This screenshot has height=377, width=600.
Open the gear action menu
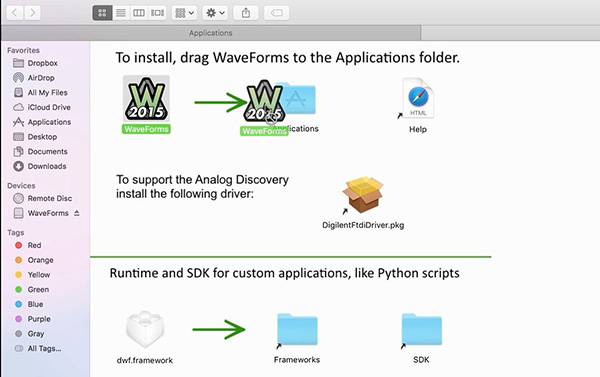point(215,13)
